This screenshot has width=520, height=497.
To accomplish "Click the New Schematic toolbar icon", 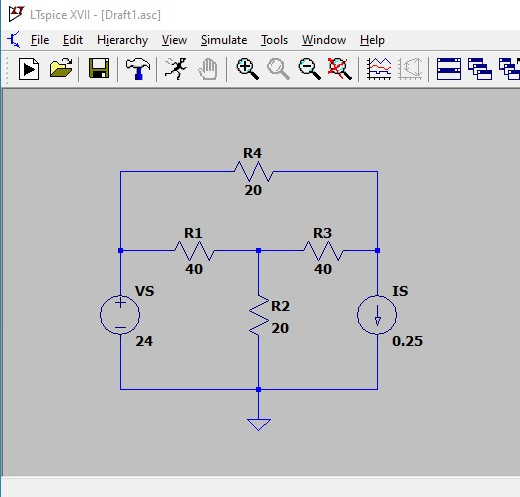I will click(x=29, y=69).
